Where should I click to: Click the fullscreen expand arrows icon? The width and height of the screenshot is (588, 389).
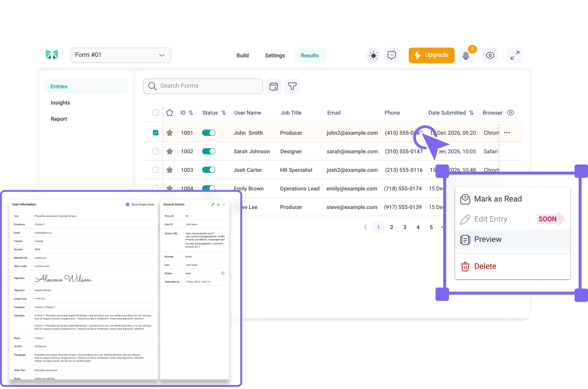coord(515,55)
